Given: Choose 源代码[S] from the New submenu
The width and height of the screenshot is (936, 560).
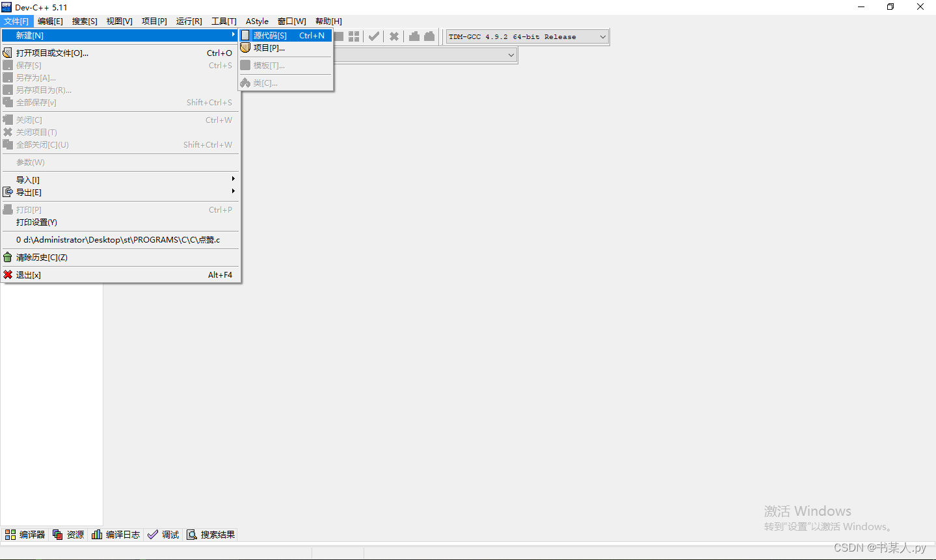Looking at the screenshot, I should 286,35.
